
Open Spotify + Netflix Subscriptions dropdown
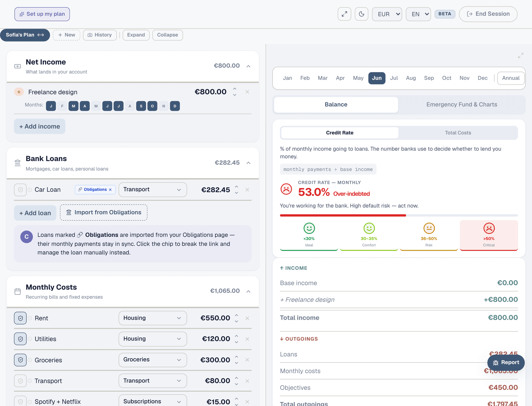153,401
